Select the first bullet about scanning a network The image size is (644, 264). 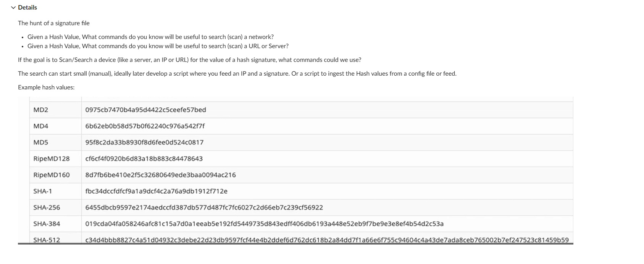[x=150, y=37]
